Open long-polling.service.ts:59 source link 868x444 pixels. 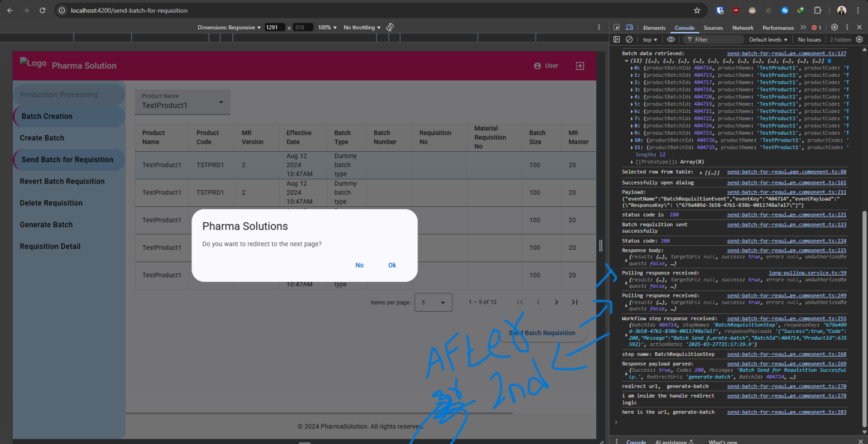click(x=807, y=273)
